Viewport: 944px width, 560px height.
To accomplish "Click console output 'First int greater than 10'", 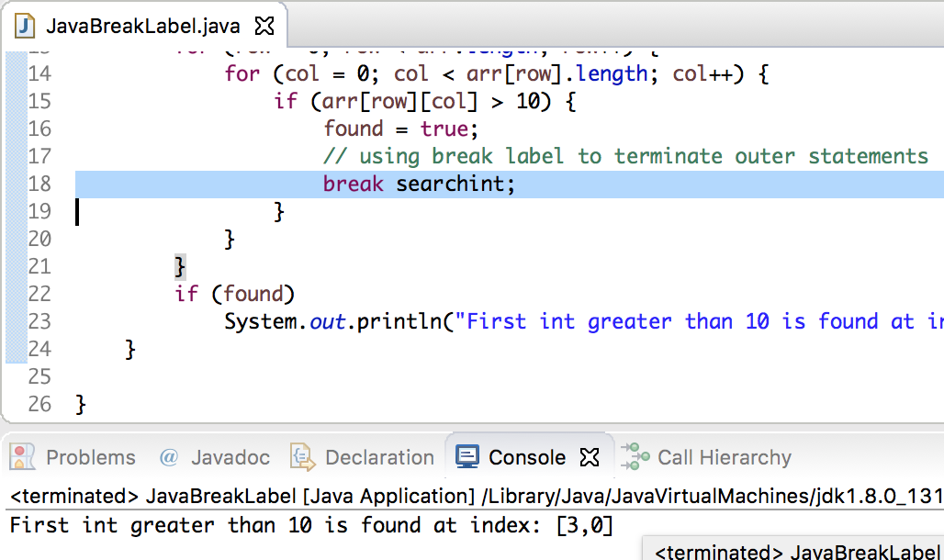I will click(161, 525).
